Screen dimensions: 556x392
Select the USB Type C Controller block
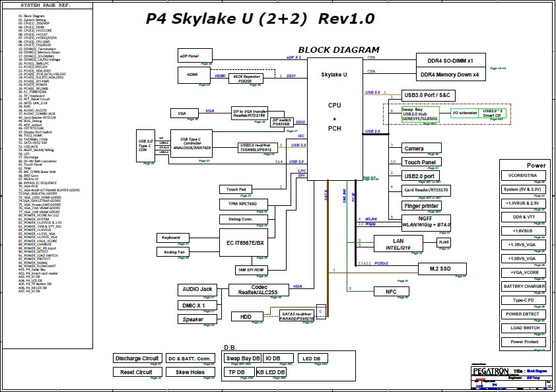(x=191, y=144)
